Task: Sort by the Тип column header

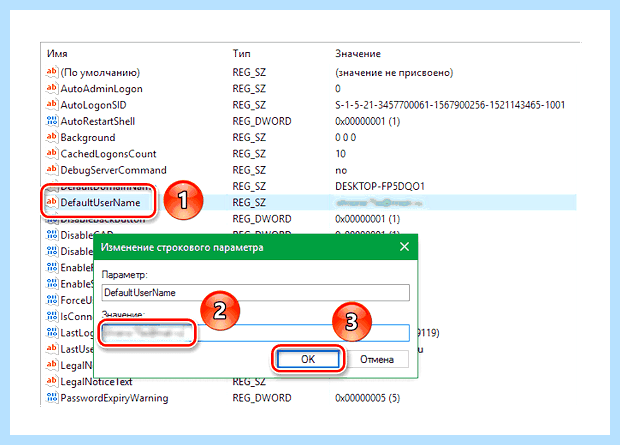Action: coord(241,53)
